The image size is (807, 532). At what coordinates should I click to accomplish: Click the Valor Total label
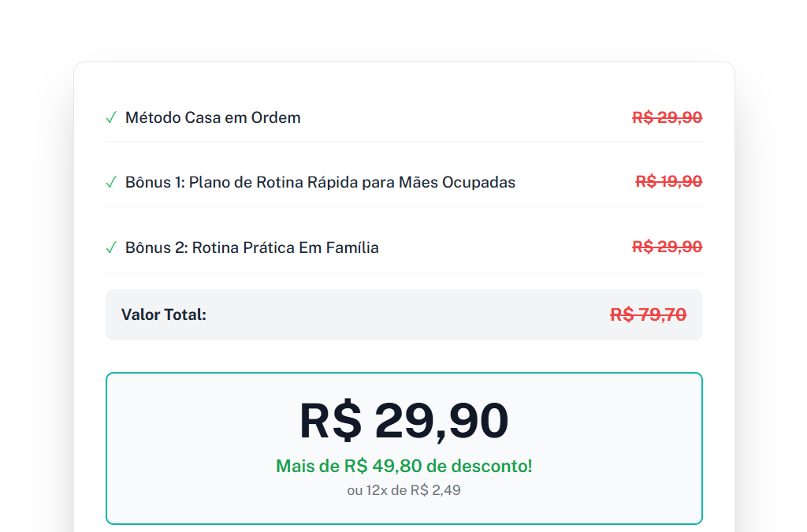(164, 314)
